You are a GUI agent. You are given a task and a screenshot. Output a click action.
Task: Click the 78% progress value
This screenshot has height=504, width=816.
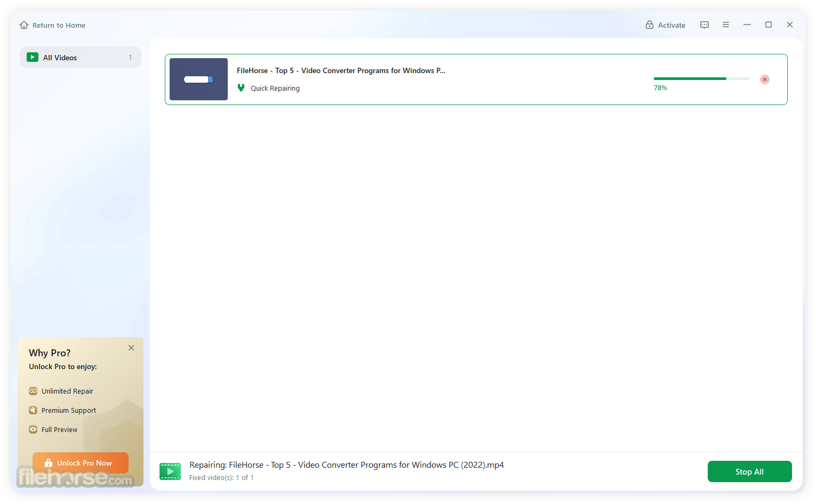(660, 88)
